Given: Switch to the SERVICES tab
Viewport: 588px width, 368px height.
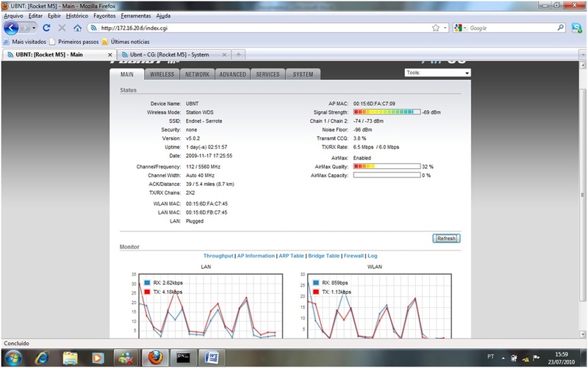Looking at the screenshot, I should click(x=268, y=74).
